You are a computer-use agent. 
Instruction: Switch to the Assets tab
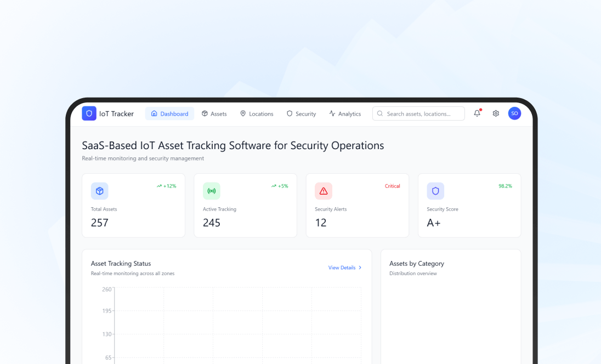tap(214, 113)
